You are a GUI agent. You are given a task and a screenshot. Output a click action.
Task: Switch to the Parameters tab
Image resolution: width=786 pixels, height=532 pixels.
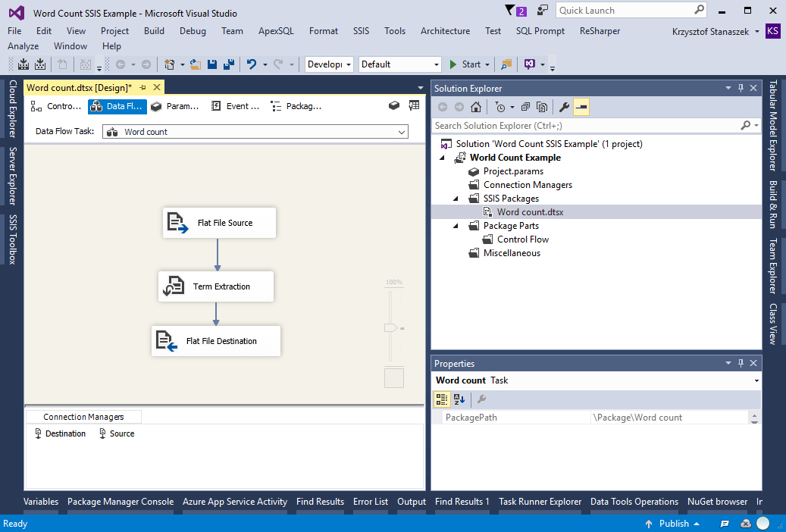(x=175, y=106)
